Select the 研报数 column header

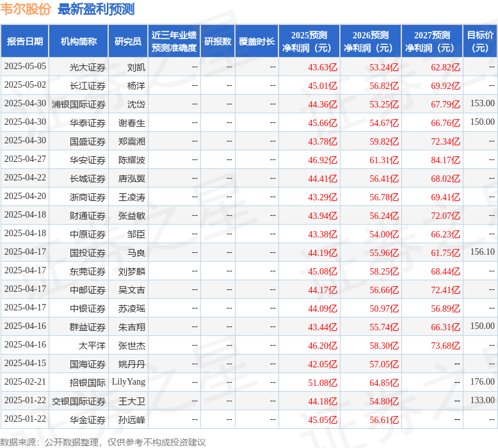[218, 42]
